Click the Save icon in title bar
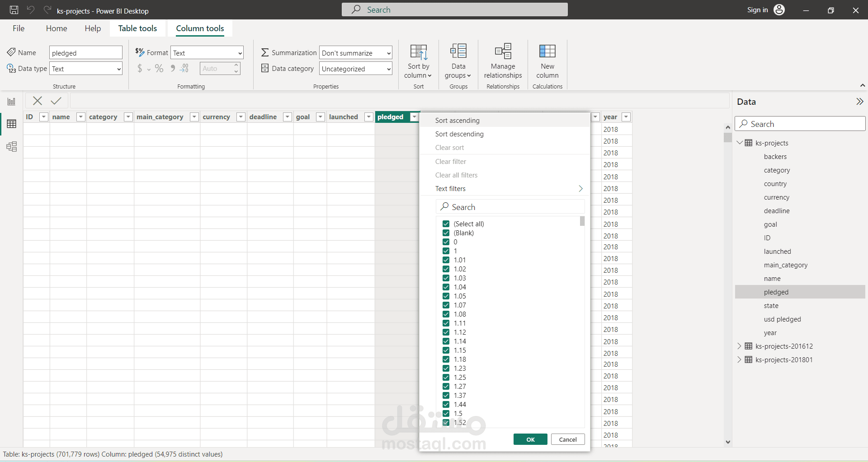 coord(14,10)
